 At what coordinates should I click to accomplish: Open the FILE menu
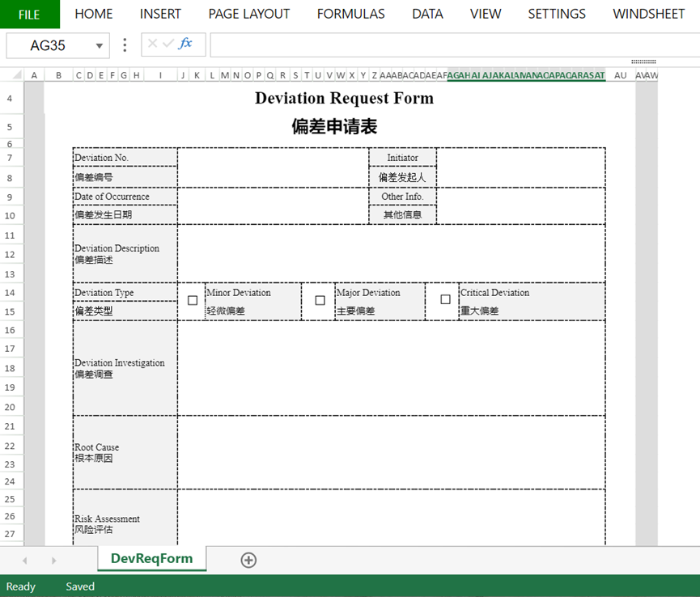click(29, 14)
